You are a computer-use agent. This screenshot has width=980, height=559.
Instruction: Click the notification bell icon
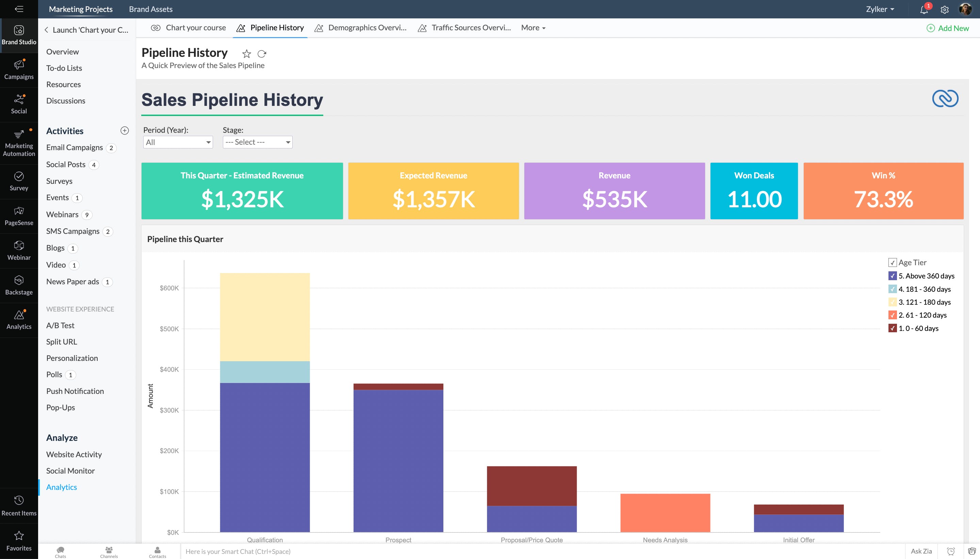[x=924, y=10]
